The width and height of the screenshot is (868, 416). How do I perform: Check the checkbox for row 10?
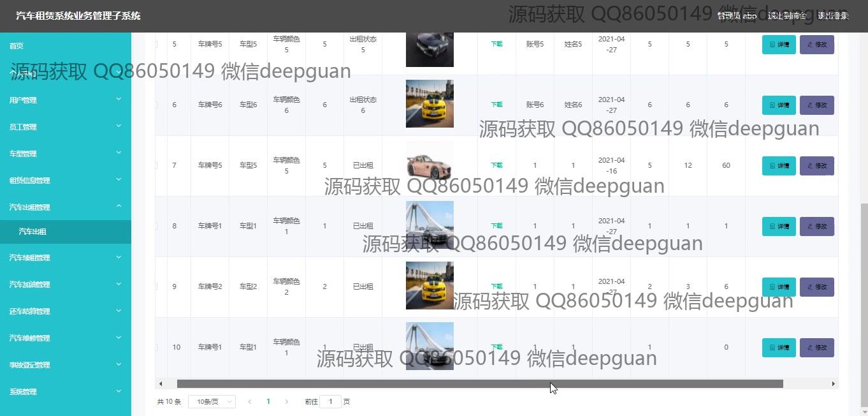tap(156, 347)
